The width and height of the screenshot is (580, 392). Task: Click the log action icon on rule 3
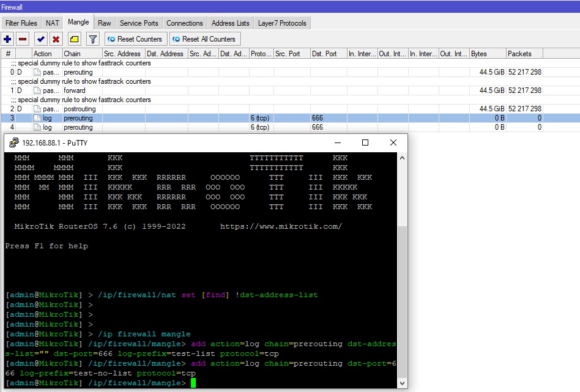pyautogui.click(x=37, y=117)
